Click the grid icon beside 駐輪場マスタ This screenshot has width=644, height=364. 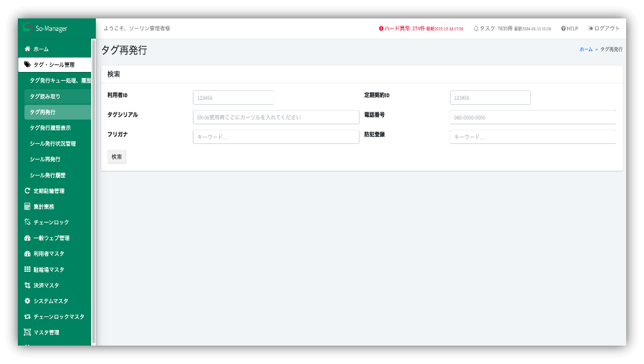coord(27,269)
